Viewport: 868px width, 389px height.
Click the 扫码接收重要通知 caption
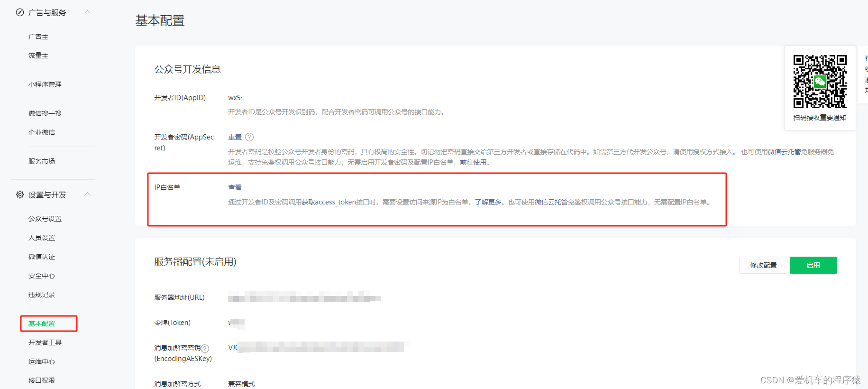[820, 118]
